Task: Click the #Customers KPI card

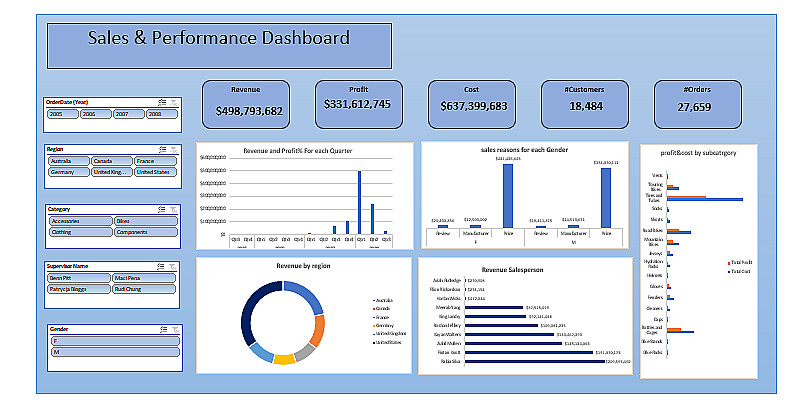Action: [x=585, y=104]
